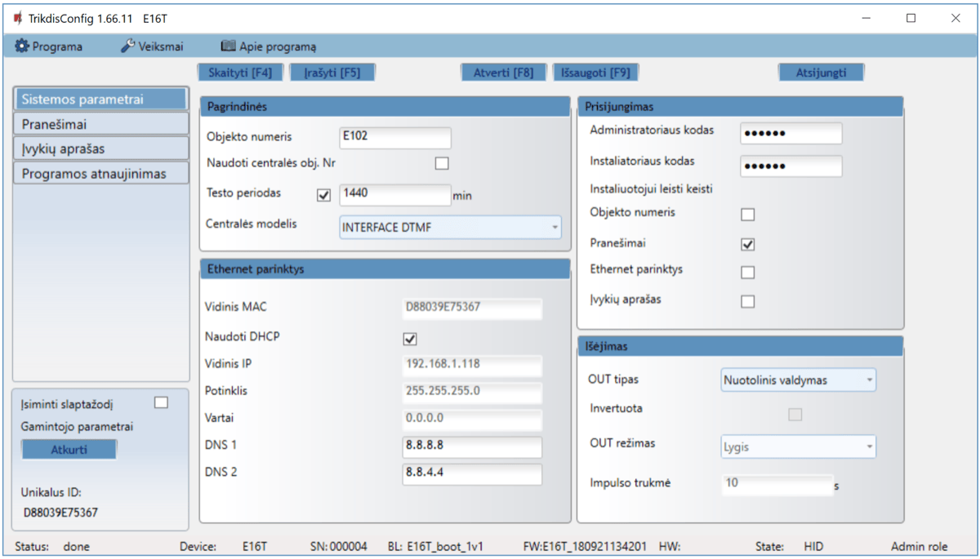980x559 pixels.
Task: Click the book icon beside Apie programą
Action: coord(228,47)
